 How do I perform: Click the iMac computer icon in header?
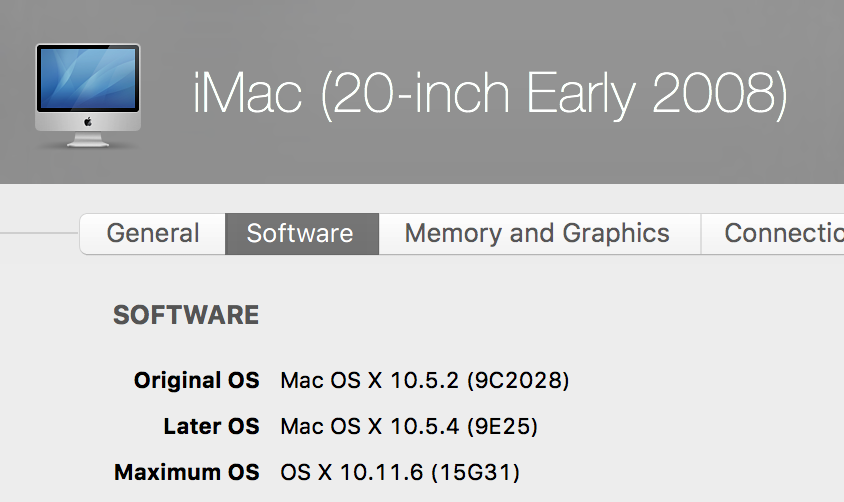click(x=88, y=95)
